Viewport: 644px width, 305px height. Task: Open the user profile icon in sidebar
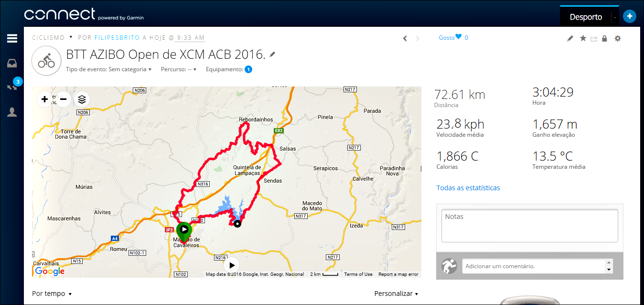point(12,112)
